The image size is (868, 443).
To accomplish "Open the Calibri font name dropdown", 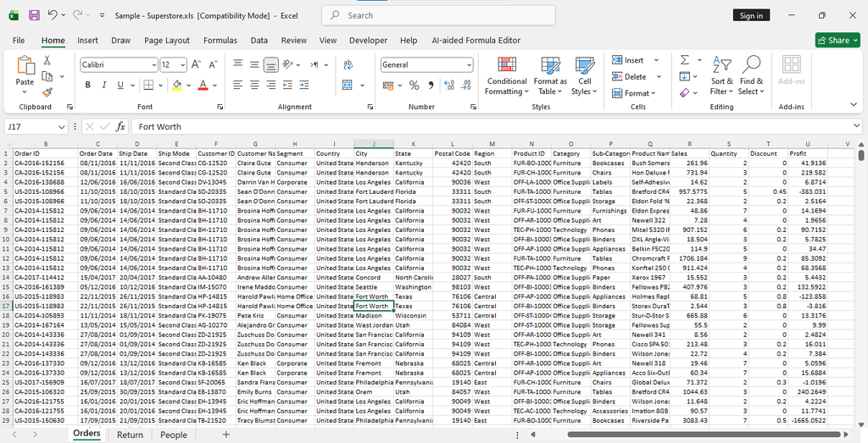I will pyautogui.click(x=153, y=65).
